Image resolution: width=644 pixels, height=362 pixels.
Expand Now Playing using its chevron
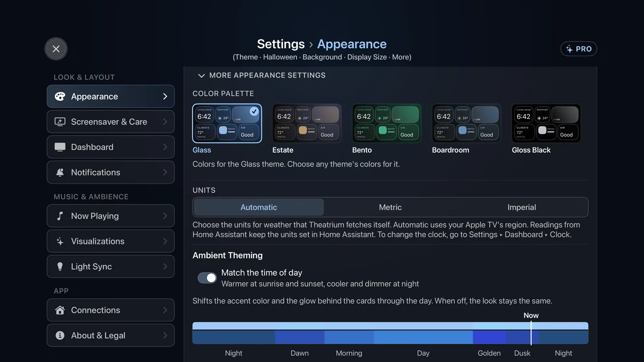[165, 216]
